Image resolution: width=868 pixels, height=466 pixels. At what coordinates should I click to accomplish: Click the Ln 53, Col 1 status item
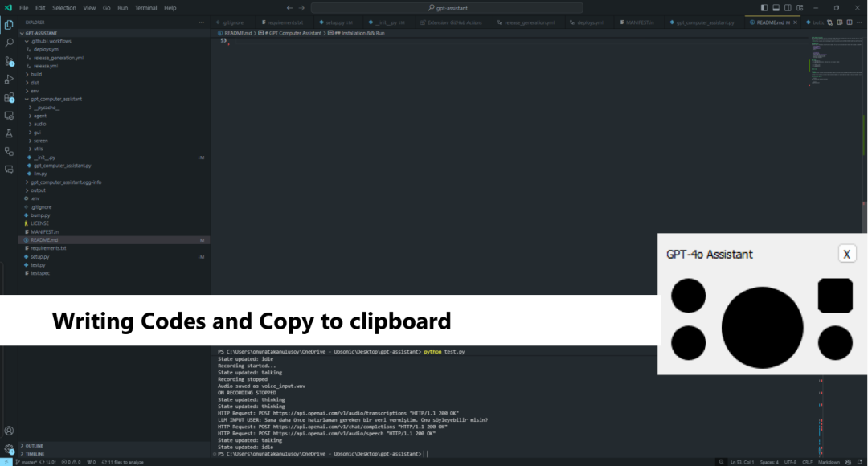click(743, 462)
